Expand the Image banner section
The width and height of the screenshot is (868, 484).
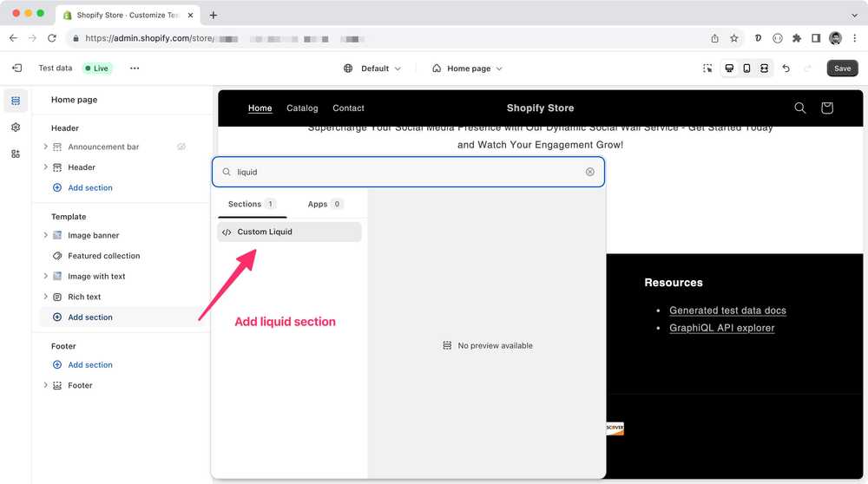pyautogui.click(x=45, y=235)
